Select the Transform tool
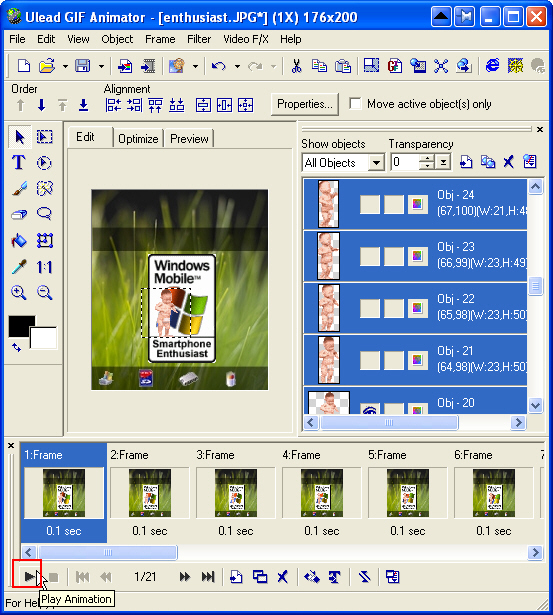553x615 pixels. [x=44, y=240]
